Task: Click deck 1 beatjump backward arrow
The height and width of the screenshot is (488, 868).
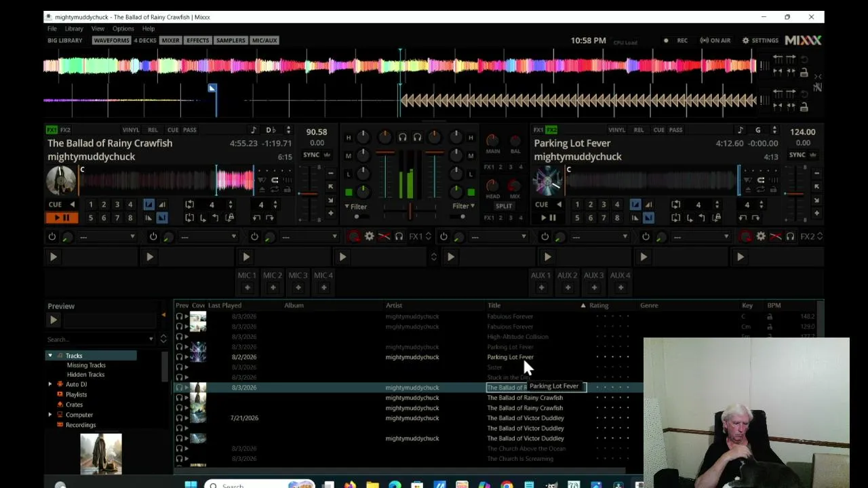Action: point(256,218)
